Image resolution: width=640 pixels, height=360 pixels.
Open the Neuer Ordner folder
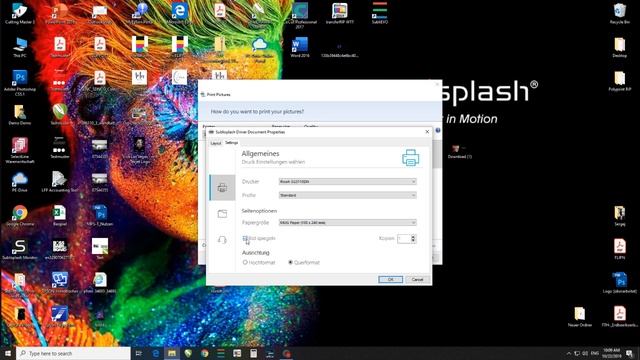click(x=580, y=317)
